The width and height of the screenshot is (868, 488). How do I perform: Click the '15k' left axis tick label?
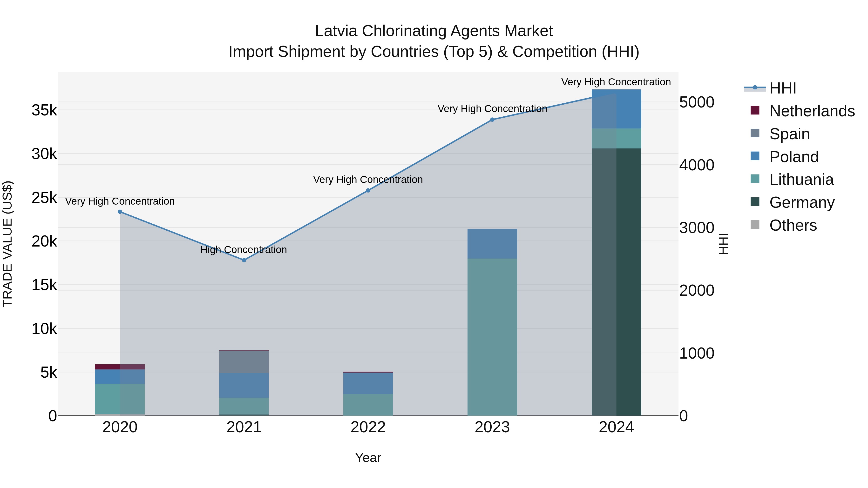click(44, 285)
